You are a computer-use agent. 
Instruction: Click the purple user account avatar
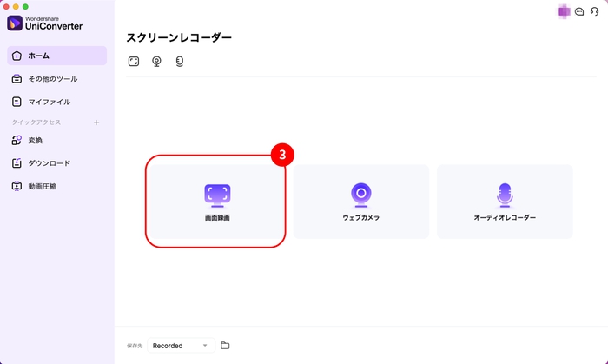click(x=565, y=12)
